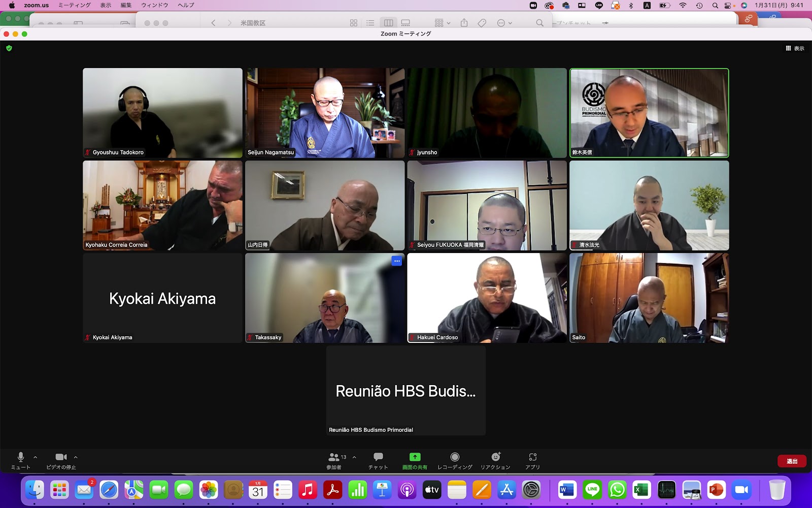The height and width of the screenshot is (508, 812).
Task: Stop video with the camera button
Action: coord(61,460)
